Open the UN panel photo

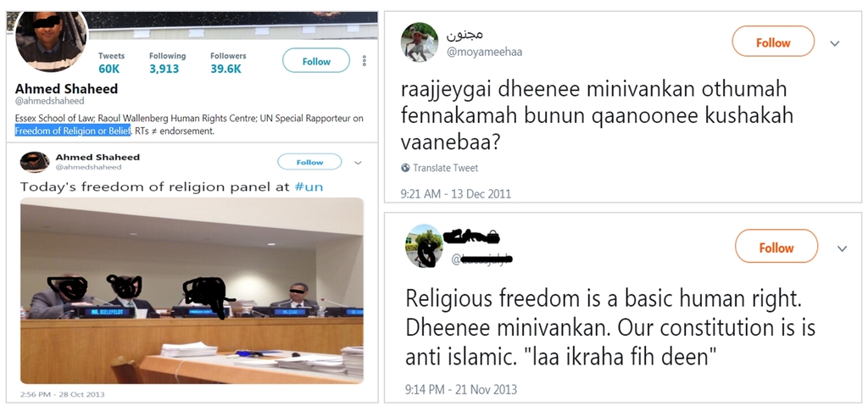[x=192, y=291]
